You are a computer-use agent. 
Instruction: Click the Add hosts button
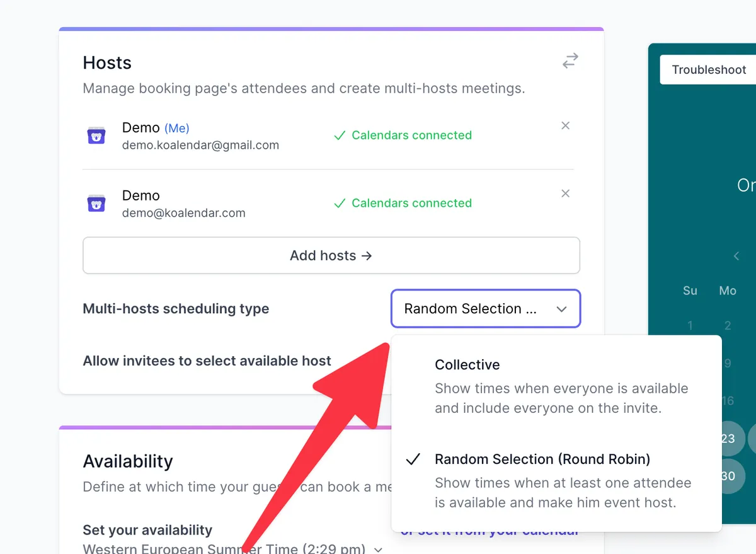pos(331,255)
